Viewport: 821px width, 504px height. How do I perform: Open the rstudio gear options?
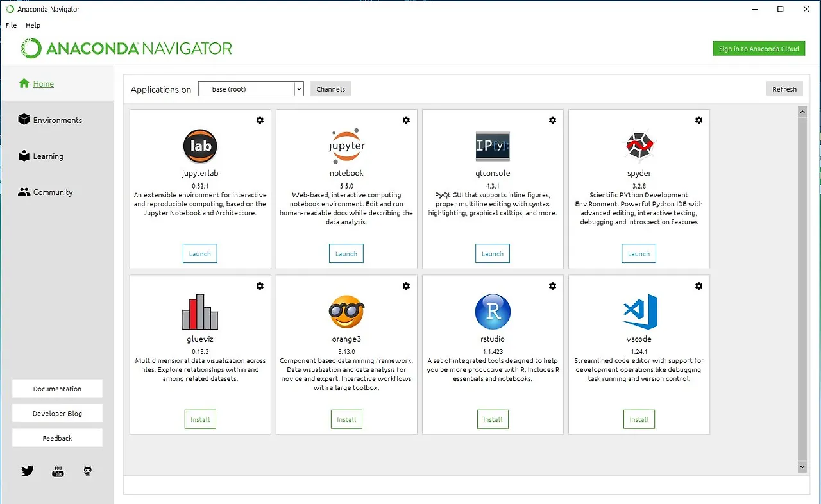(x=552, y=286)
